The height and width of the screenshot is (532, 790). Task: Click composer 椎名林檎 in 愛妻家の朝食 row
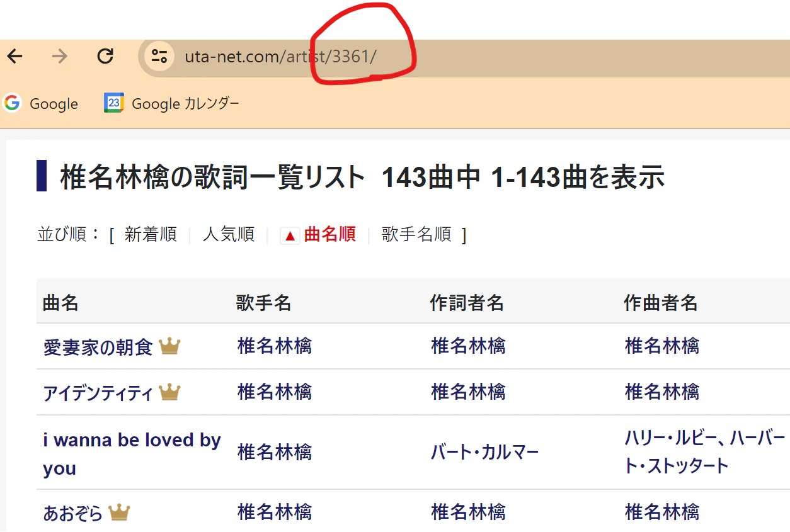662,346
